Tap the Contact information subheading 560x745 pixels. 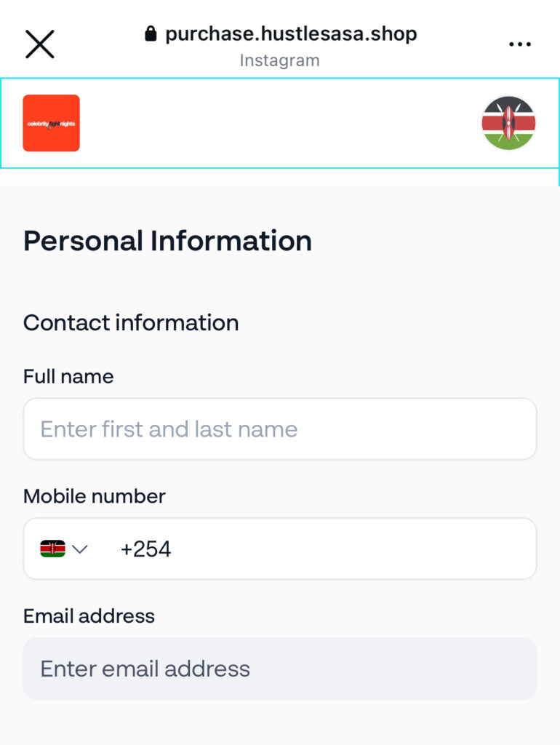coord(131,322)
